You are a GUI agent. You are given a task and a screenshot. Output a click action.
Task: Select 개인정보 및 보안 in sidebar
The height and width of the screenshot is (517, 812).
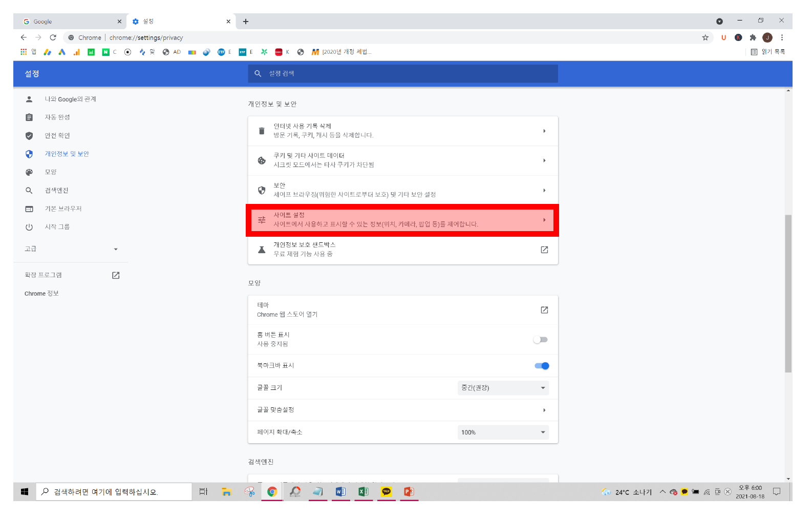(x=67, y=154)
